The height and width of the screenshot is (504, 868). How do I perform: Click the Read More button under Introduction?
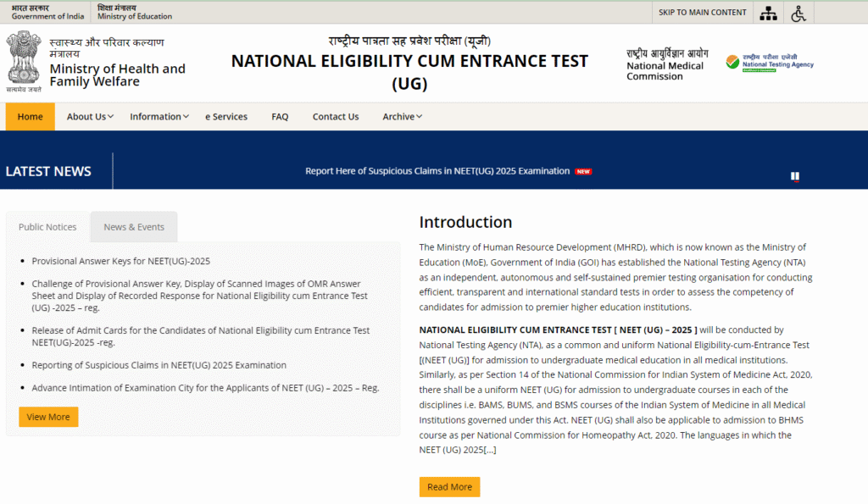tap(449, 487)
